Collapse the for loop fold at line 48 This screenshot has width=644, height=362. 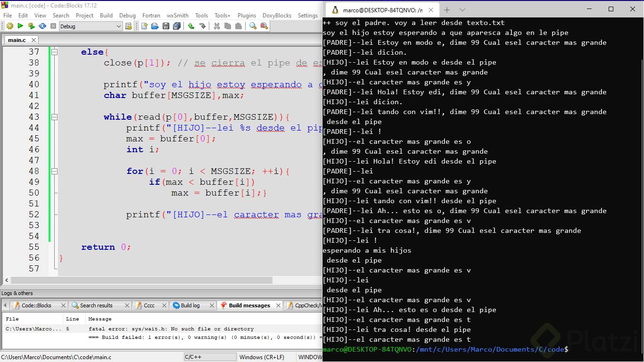(x=54, y=171)
